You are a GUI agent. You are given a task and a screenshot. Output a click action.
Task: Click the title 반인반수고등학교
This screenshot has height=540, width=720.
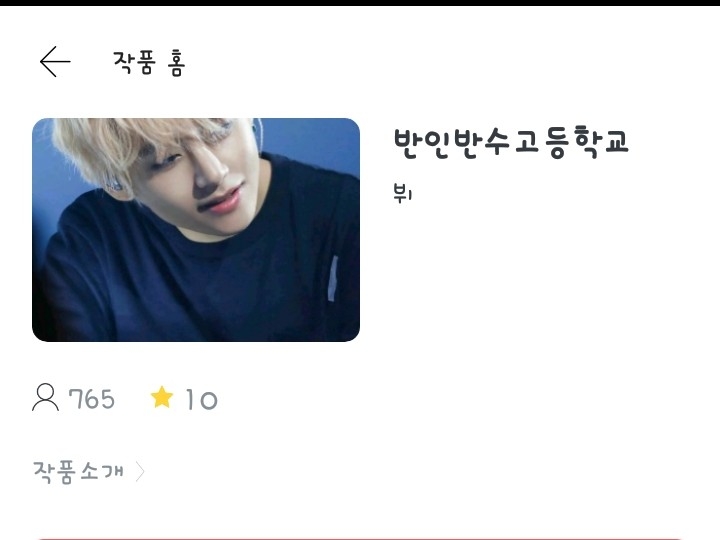[511, 142]
